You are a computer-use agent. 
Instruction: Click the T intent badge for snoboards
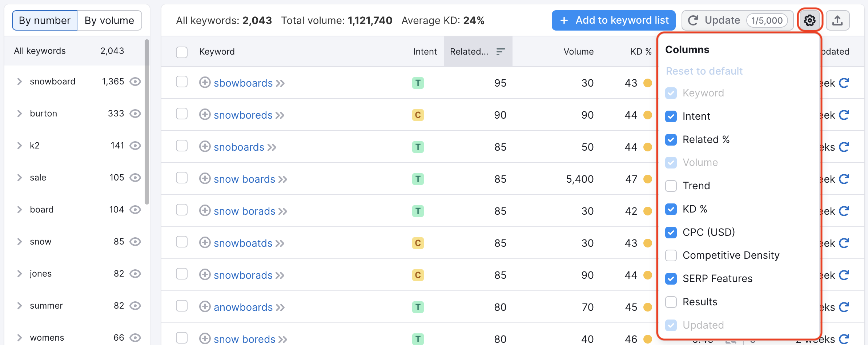coord(418,147)
